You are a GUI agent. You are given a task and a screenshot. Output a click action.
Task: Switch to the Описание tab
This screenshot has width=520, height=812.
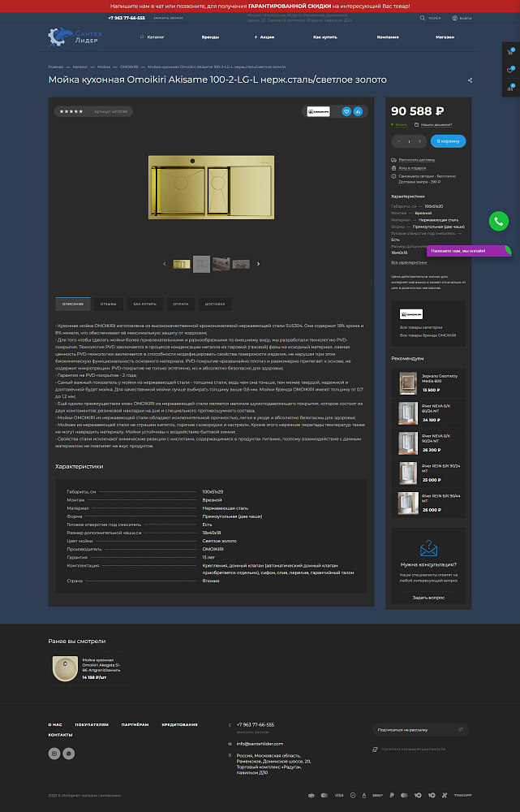tap(73, 304)
